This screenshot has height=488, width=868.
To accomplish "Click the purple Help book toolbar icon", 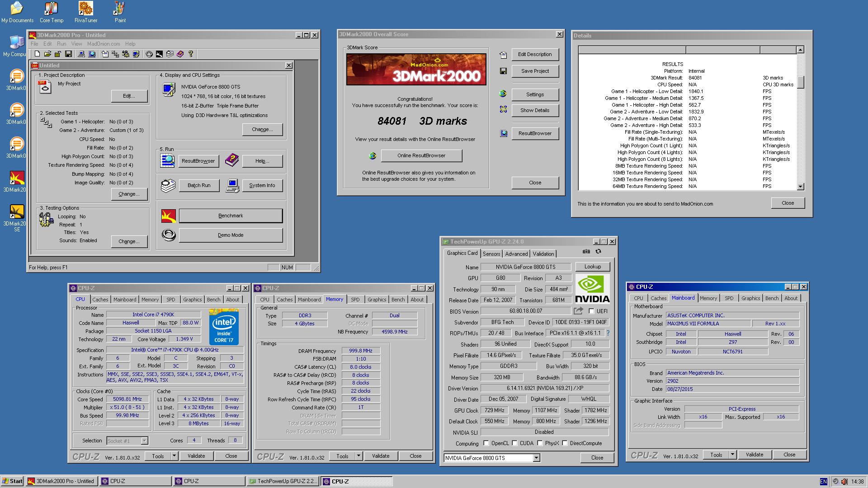I will pyautogui.click(x=180, y=54).
